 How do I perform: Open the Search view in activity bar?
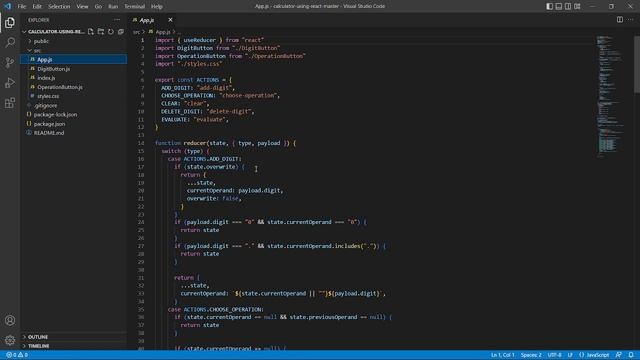tap(10, 42)
